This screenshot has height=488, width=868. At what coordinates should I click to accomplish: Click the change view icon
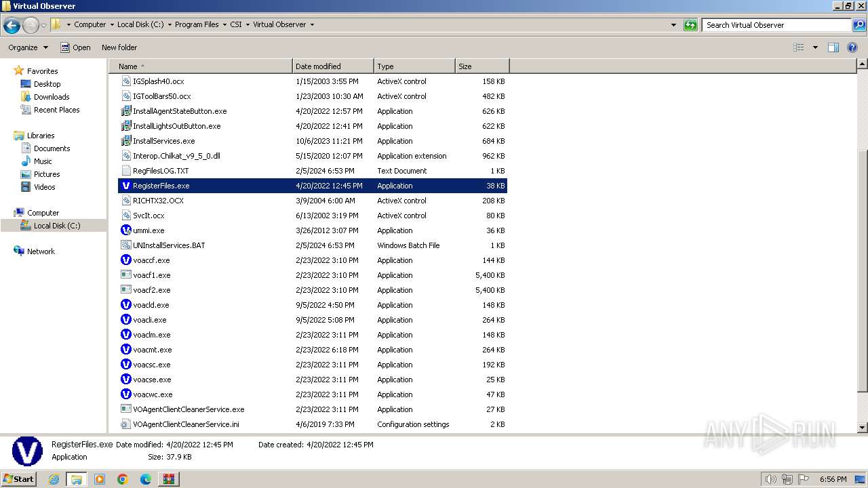click(799, 47)
